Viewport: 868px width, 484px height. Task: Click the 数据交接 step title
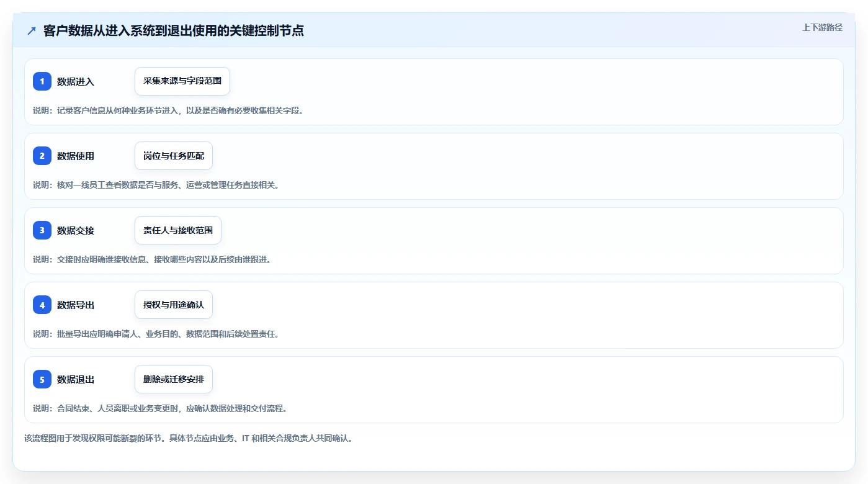[76, 230]
